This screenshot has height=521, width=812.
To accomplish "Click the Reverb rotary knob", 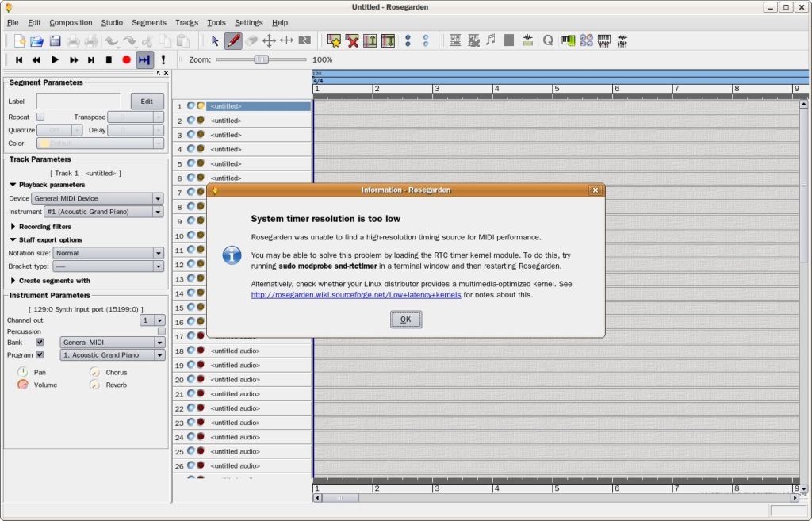I will pos(95,385).
